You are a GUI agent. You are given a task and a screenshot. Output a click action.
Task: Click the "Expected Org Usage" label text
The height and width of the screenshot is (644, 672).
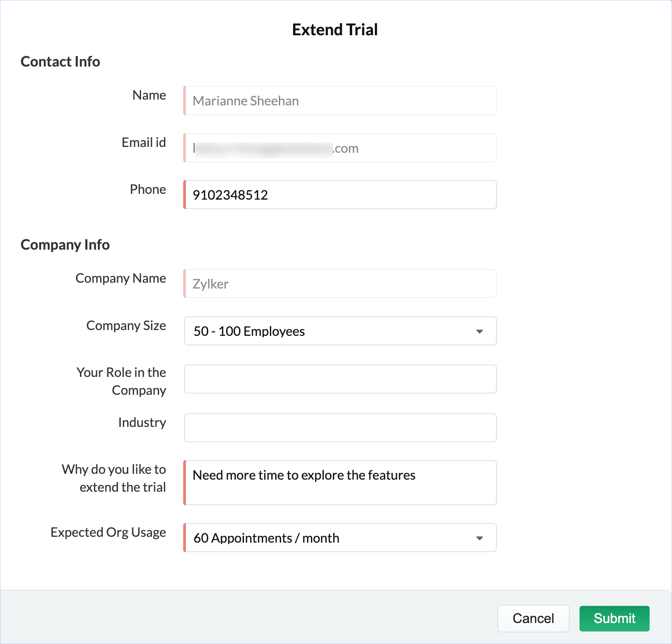(108, 532)
